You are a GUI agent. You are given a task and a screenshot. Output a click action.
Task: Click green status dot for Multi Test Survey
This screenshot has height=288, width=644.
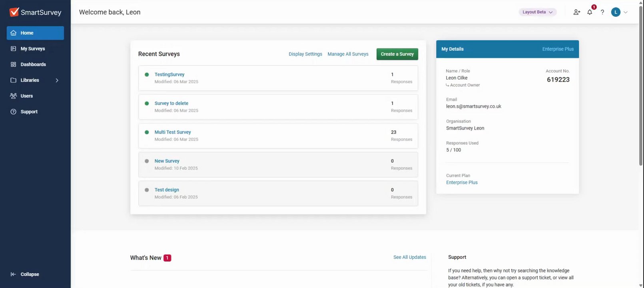(147, 132)
